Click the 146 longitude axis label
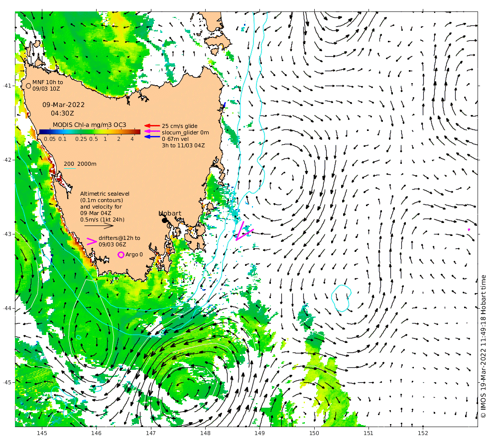This screenshot has width=488, height=448. point(97,433)
